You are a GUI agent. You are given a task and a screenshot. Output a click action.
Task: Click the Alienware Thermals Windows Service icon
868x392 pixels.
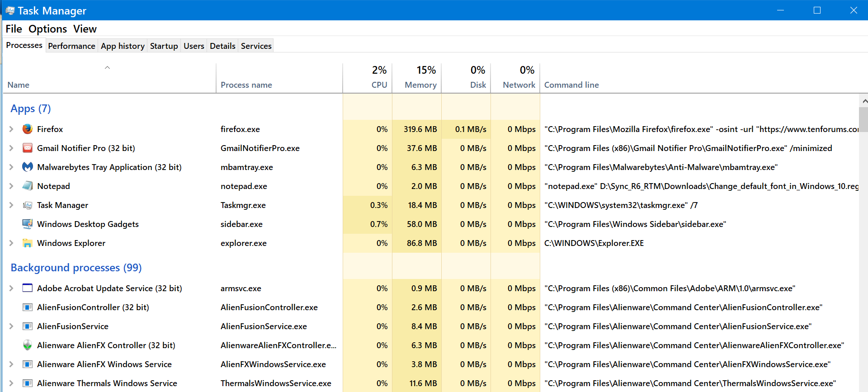point(28,383)
